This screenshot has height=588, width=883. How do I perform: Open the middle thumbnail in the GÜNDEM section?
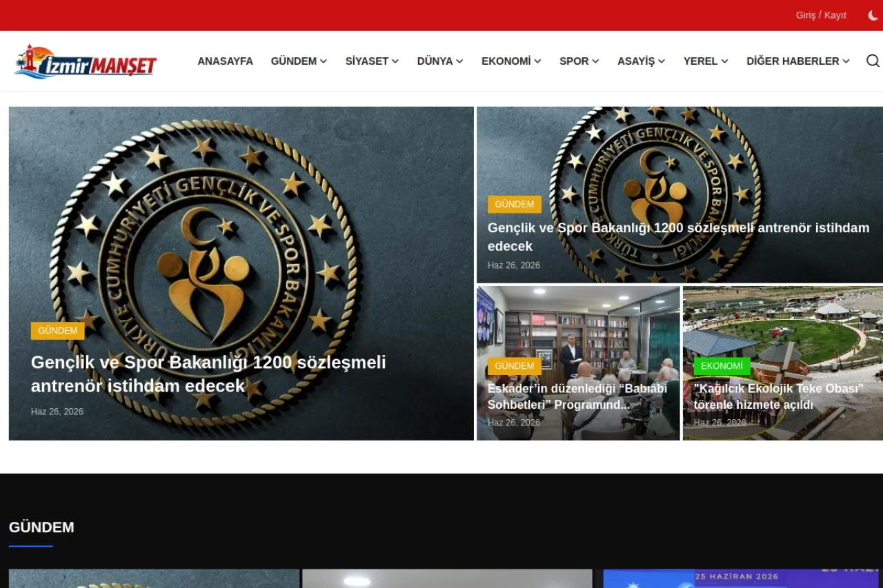pos(447,578)
